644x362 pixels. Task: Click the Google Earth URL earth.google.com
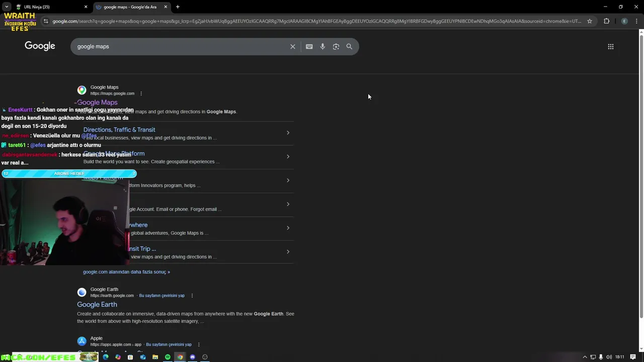112,296
